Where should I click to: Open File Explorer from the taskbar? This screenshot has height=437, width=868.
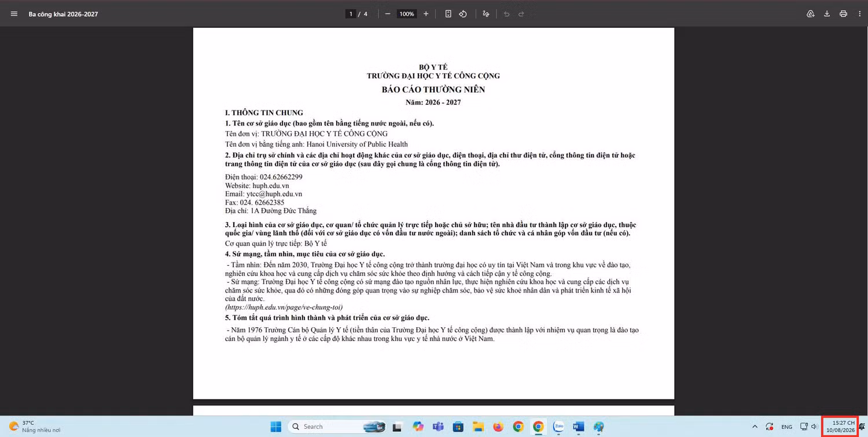[x=478, y=427]
